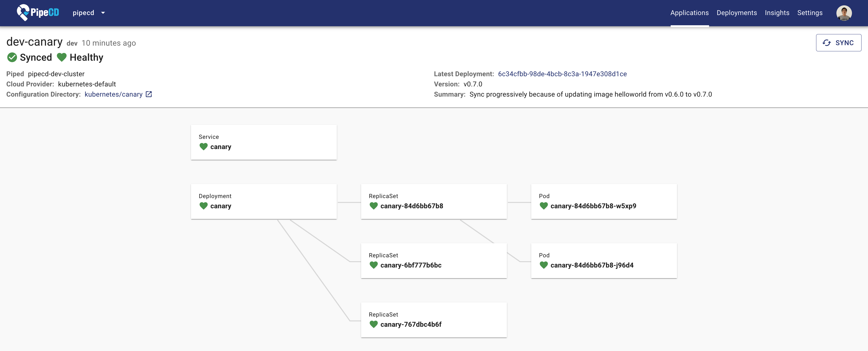Click the PipeCD logo
The width and height of the screenshot is (868, 351).
[x=37, y=13]
